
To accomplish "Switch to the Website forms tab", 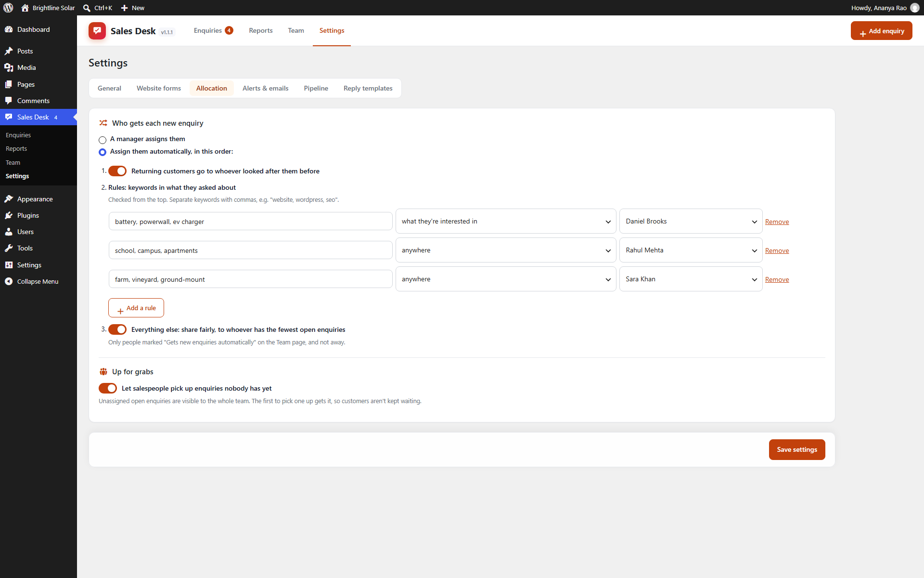I will tap(159, 88).
